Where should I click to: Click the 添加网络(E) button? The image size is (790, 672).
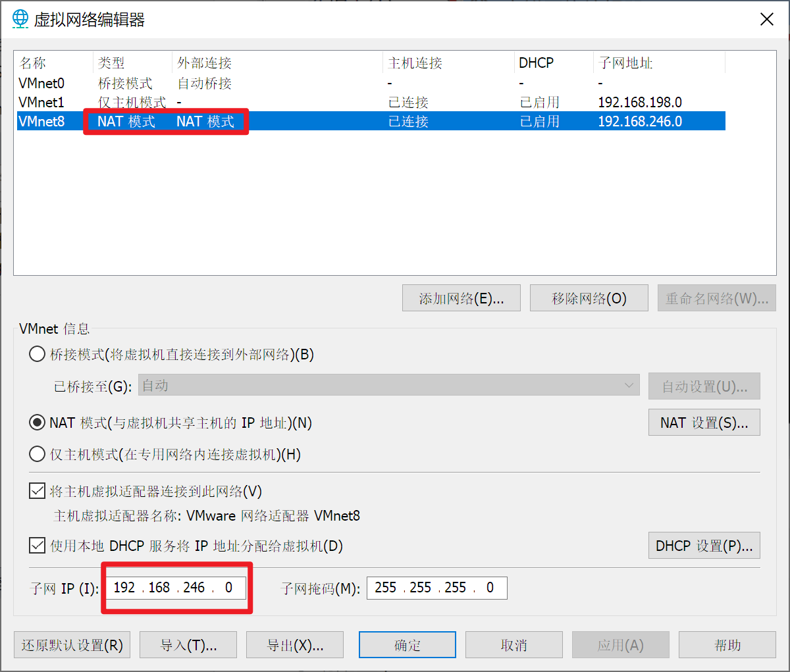tap(461, 298)
